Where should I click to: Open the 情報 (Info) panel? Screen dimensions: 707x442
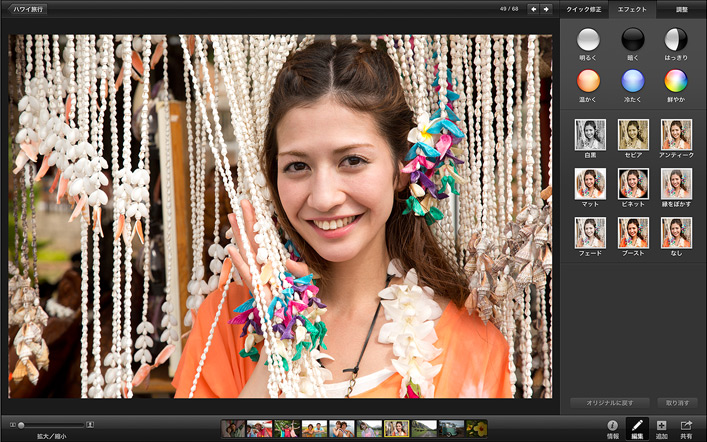(613, 428)
